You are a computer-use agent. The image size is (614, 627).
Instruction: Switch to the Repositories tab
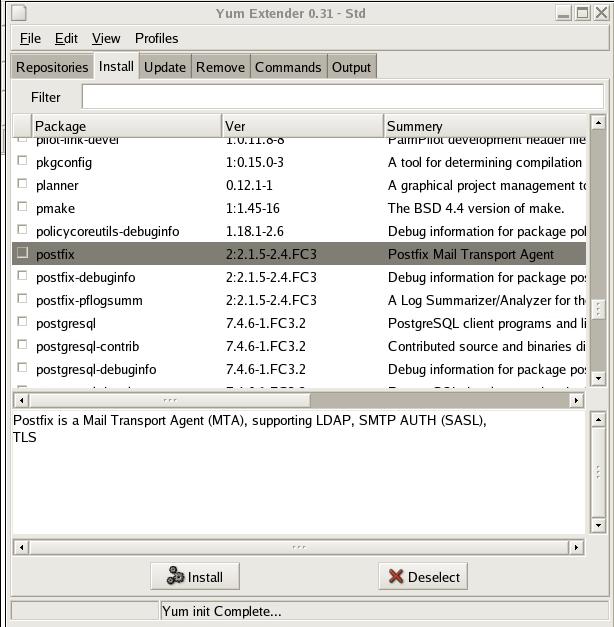click(52, 67)
